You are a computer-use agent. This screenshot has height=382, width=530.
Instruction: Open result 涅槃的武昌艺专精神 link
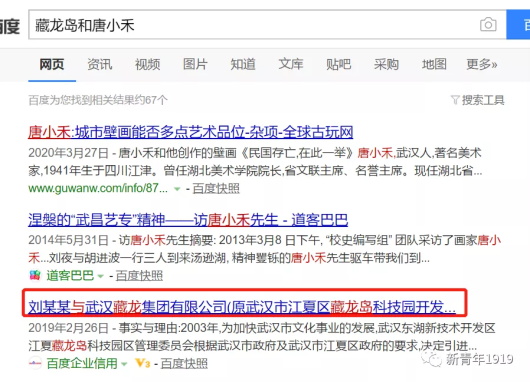point(188,220)
